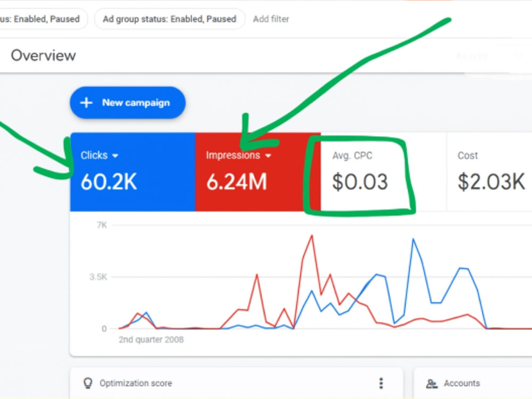Click the Overview page heading
532x399 pixels.
click(x=44, y=55)
